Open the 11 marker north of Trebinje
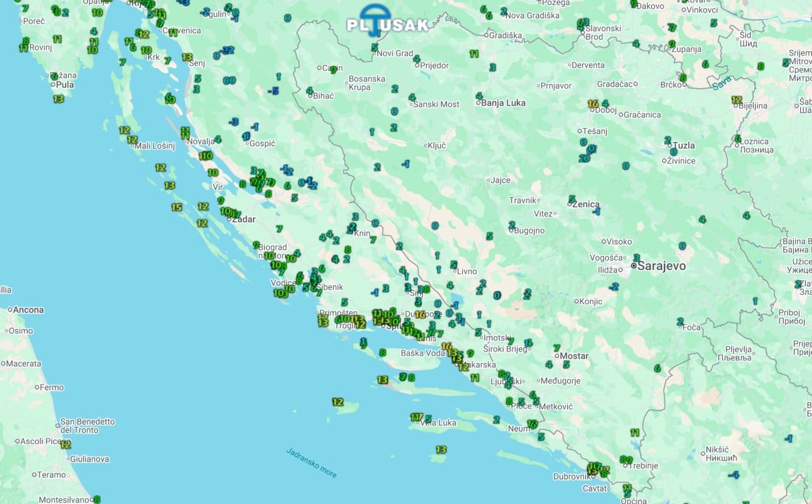This screenshot has height=504, width=812. click(635, 432)
